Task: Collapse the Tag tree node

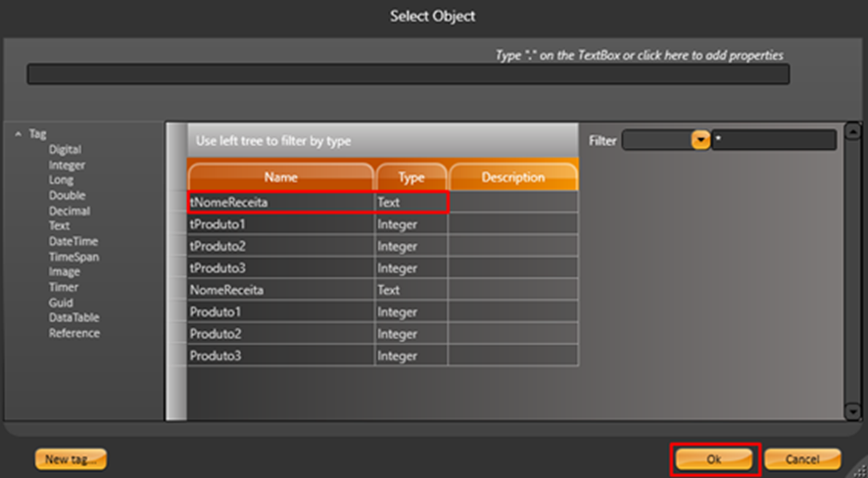Action: [19, 134]
